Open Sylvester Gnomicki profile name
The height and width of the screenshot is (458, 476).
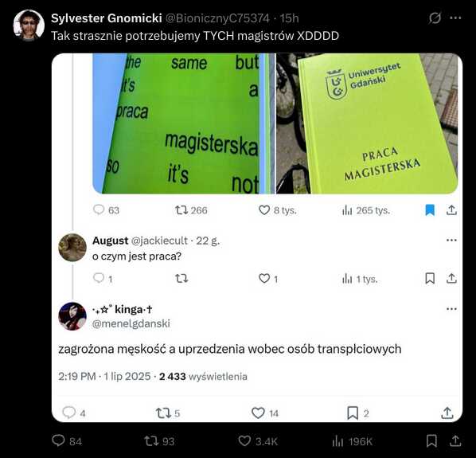[106, 18]
